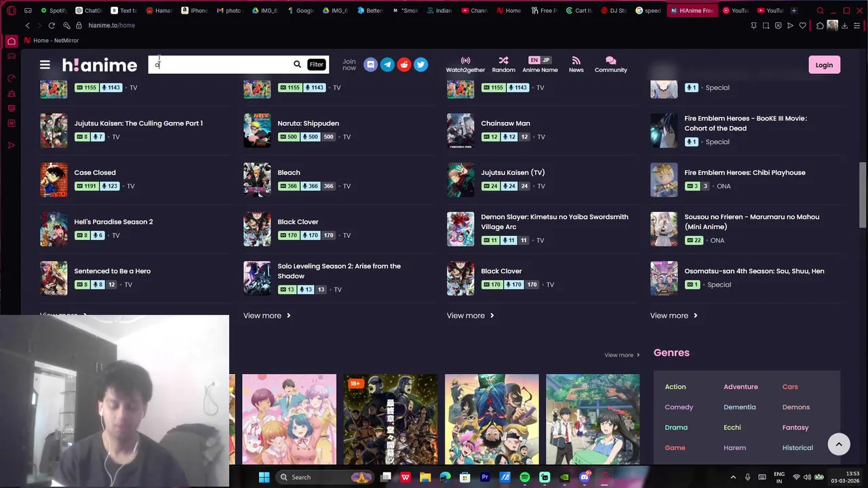Open the Opera GX home sidebar icon
Viewport: 868px width, 488px height.
11,41
